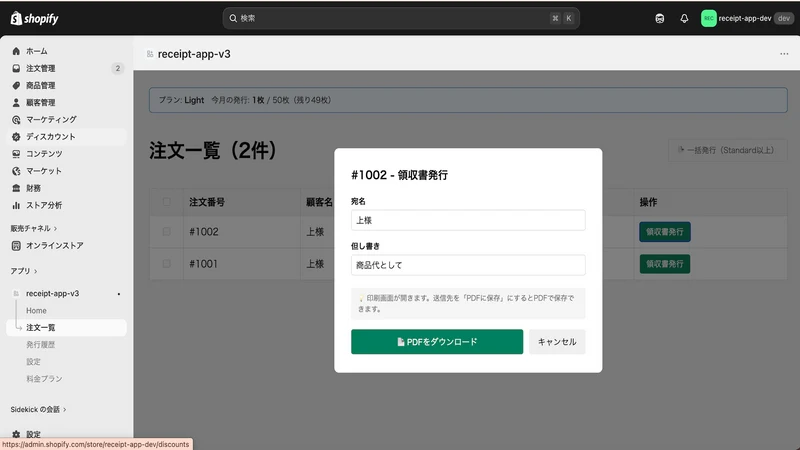
Task: Click the green REC store avatar
Action: coord(709,18)
